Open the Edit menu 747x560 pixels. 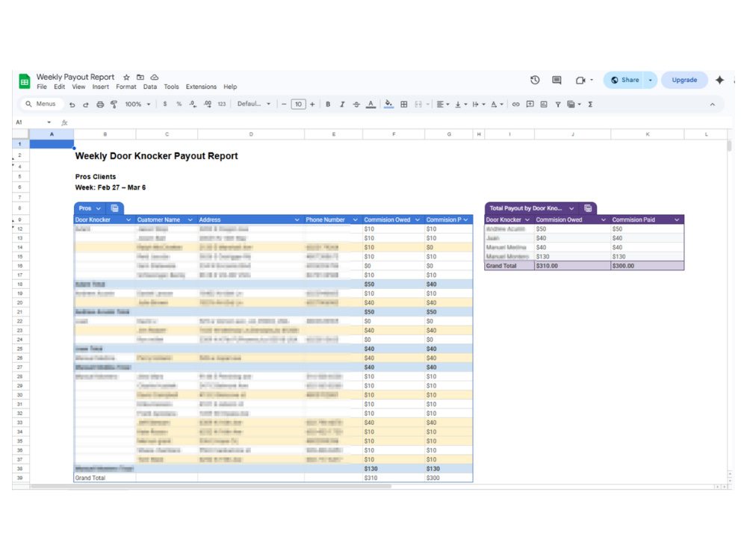(60, 87)
